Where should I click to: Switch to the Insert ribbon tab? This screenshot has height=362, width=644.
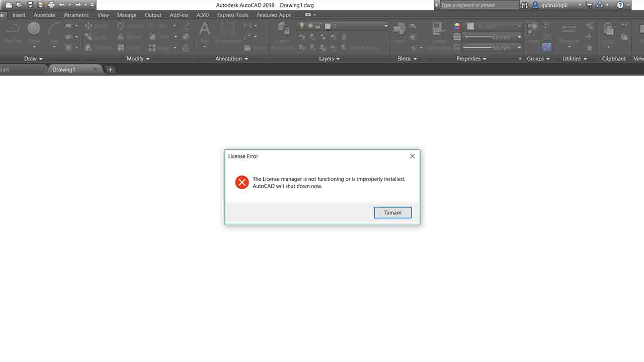click(x=19, y=15)
